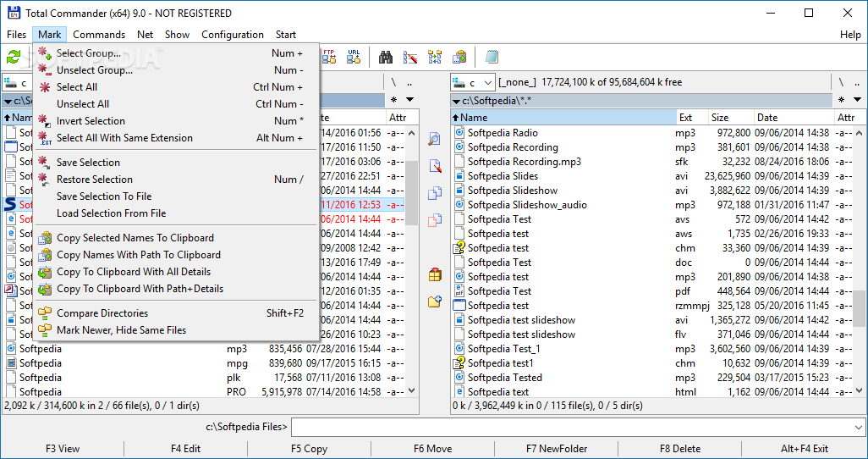
Task: Open the FTP connect toolbar icon
Action: click(329, 57)
